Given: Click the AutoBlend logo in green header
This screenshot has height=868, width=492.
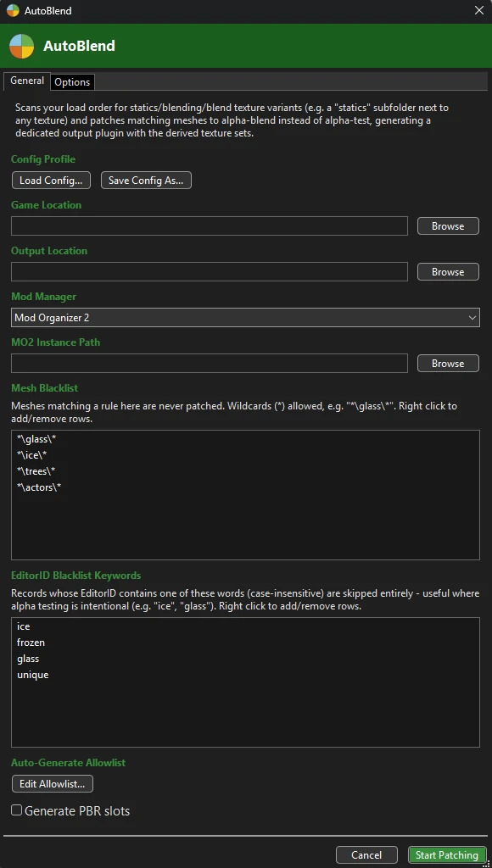Looking at the screenshot, I should pos(21,46).
